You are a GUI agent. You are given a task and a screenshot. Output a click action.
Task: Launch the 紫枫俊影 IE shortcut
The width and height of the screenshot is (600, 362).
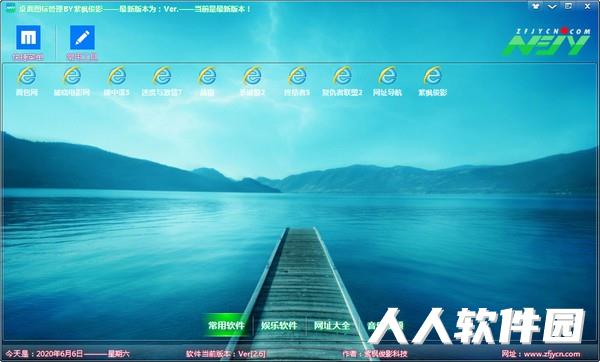[432, 81]
